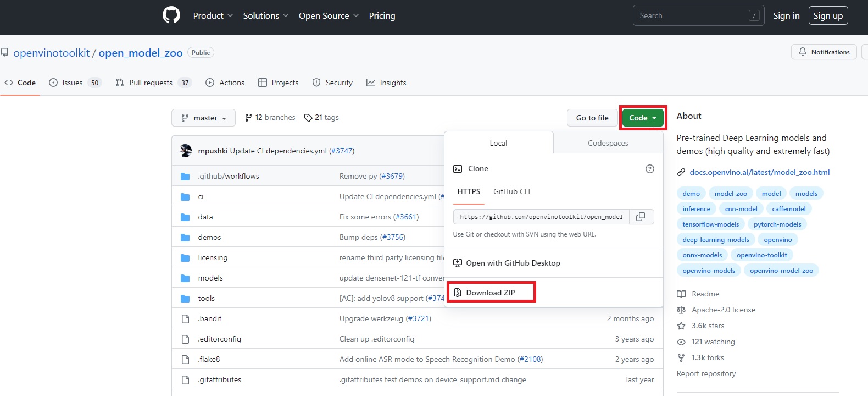
Task: Copy the HTTPS clone URL
Action: coord(641,217)
